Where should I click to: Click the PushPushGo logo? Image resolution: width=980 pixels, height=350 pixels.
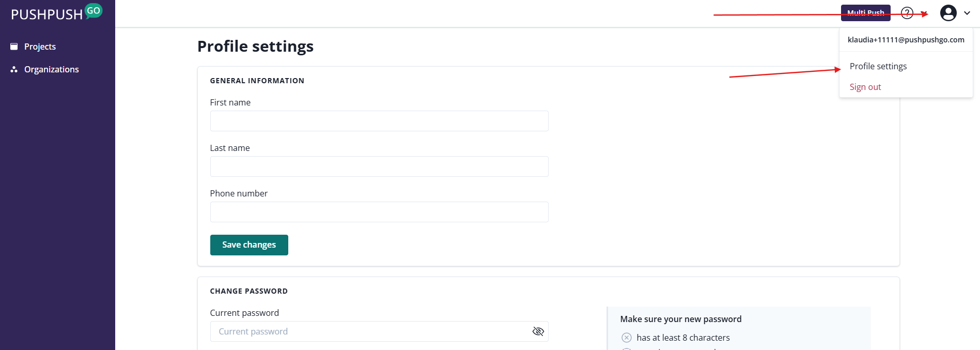click(x=56, y=13)
